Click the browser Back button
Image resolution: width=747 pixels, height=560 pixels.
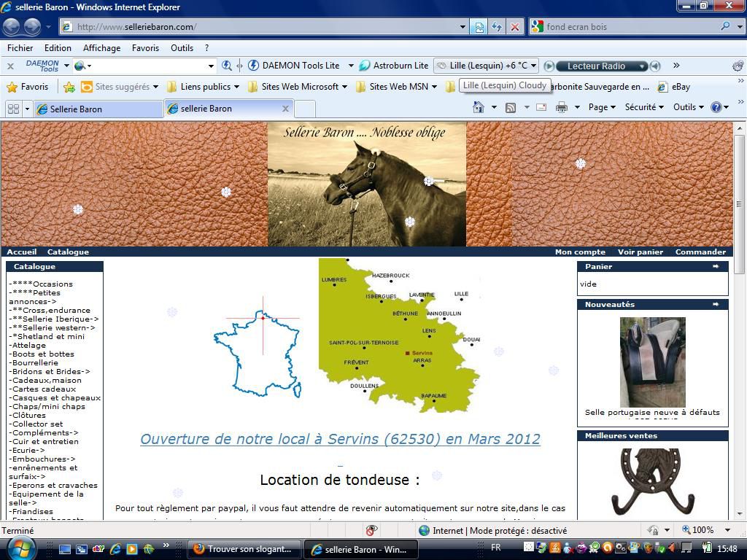pos(12,27)
